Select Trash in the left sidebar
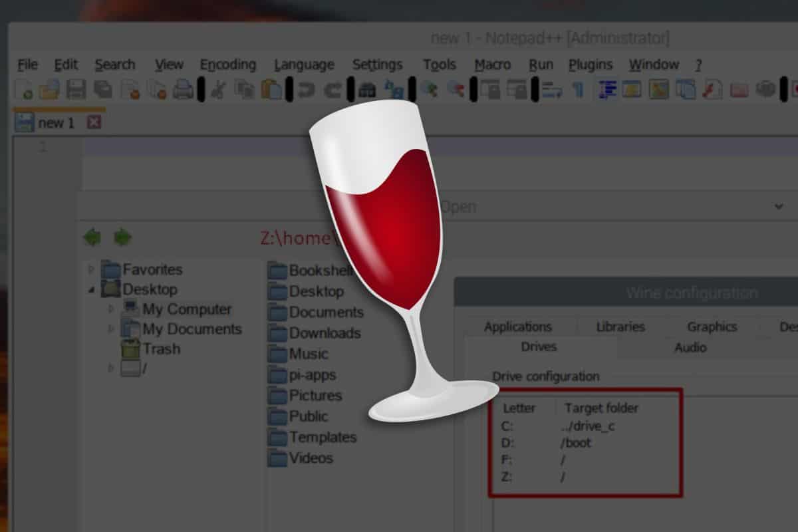 click(162, 348)
